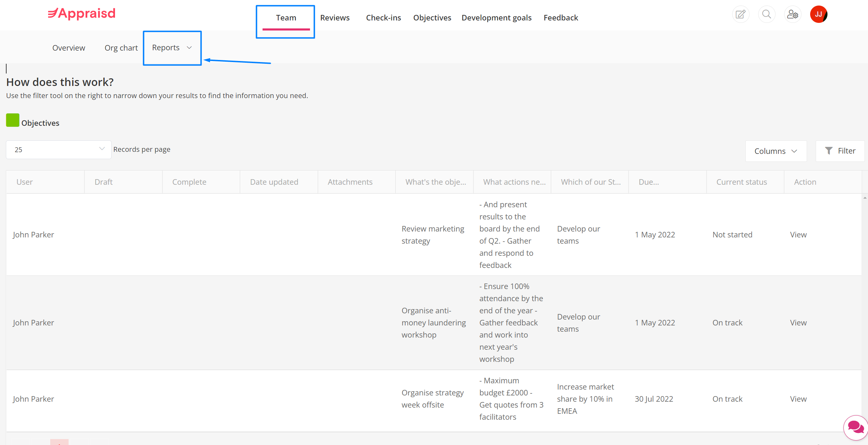Image resolution: width=868 pixels, height=445 pixels.
Task: Click "On track" in strategy week offsite row
Action: [x=727, y=399]
